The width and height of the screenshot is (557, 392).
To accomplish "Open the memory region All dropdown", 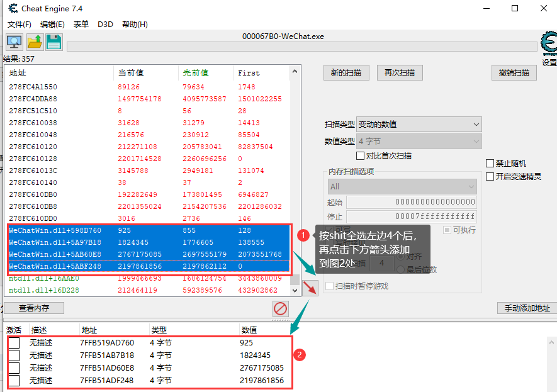I will [402, 186].
